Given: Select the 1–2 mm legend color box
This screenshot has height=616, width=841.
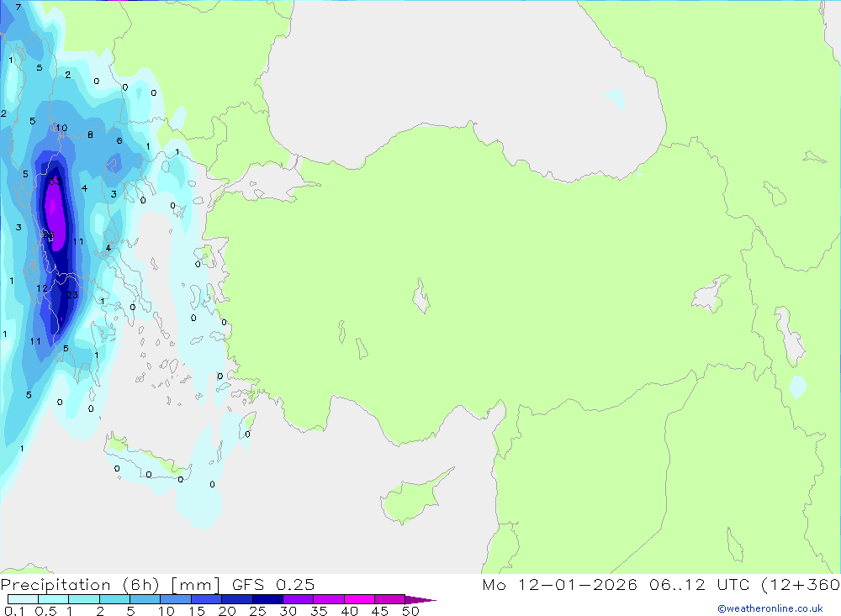Looking at the screenshot, I should point(83,599).
